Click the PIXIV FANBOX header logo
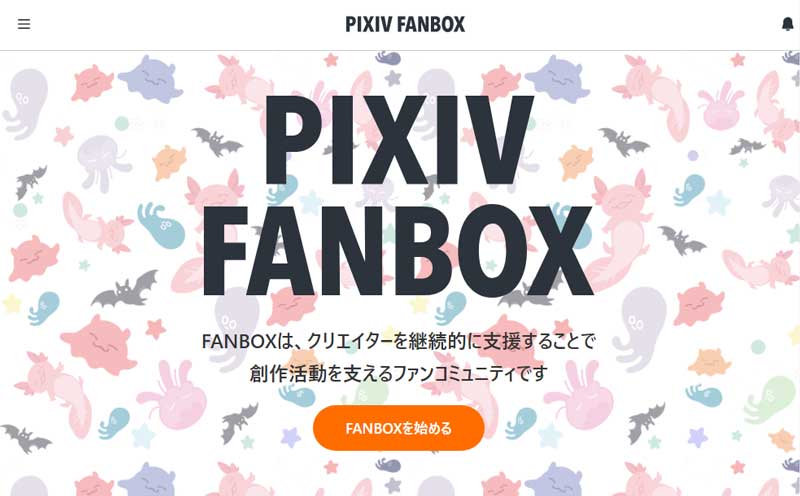Screen dimensions: 800x496 pos(405,24)
